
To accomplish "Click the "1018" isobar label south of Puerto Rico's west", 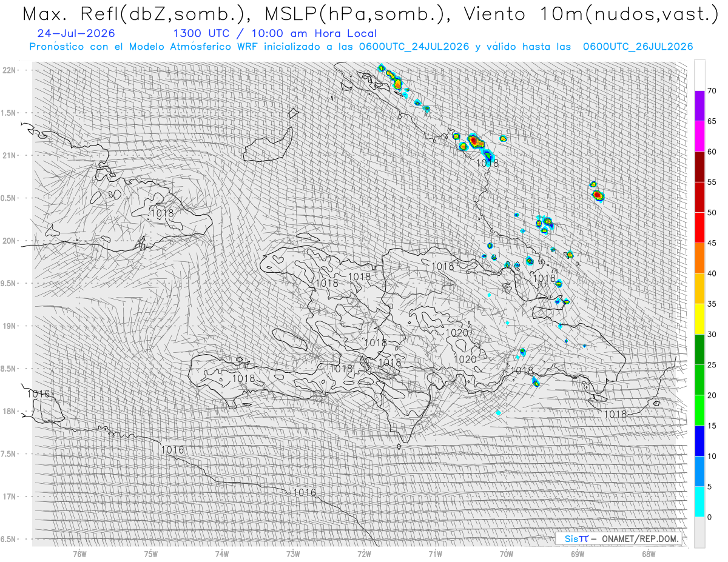I will point(616,414).
